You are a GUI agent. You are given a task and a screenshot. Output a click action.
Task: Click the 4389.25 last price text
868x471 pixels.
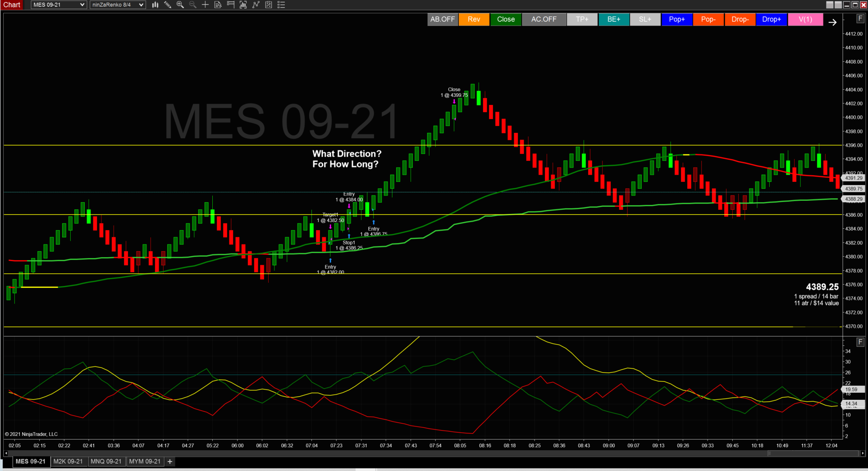pos(822,287)
